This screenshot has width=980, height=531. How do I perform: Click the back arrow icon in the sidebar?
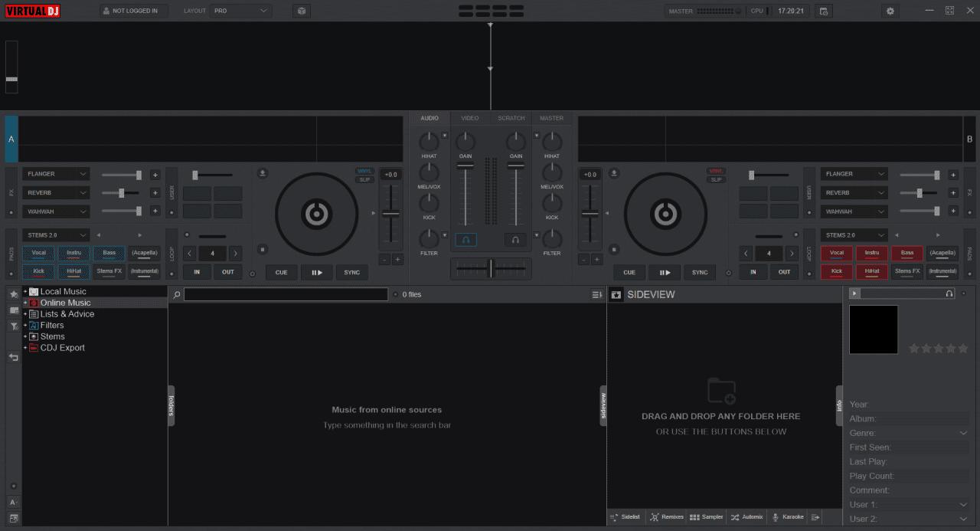tap(12, 357)
